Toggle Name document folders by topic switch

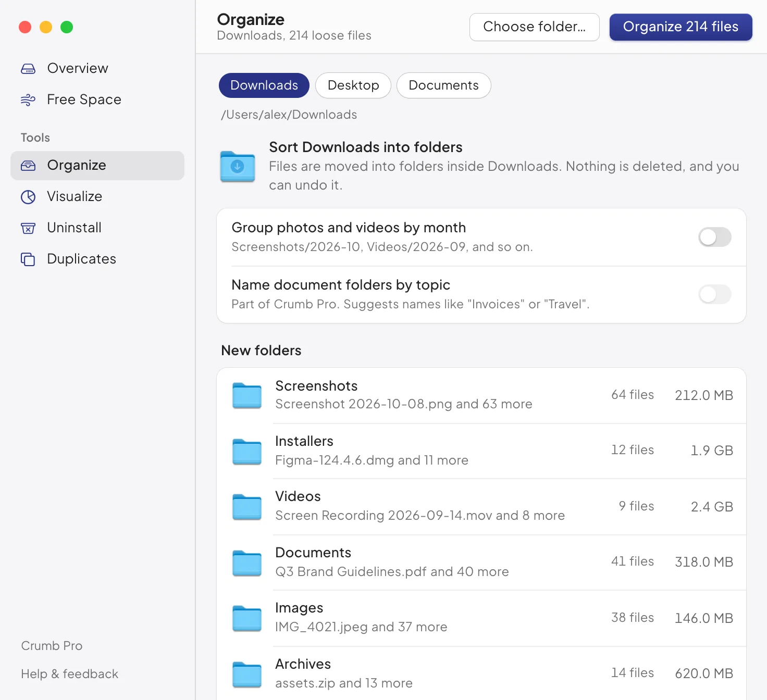(x=715, y=294)
